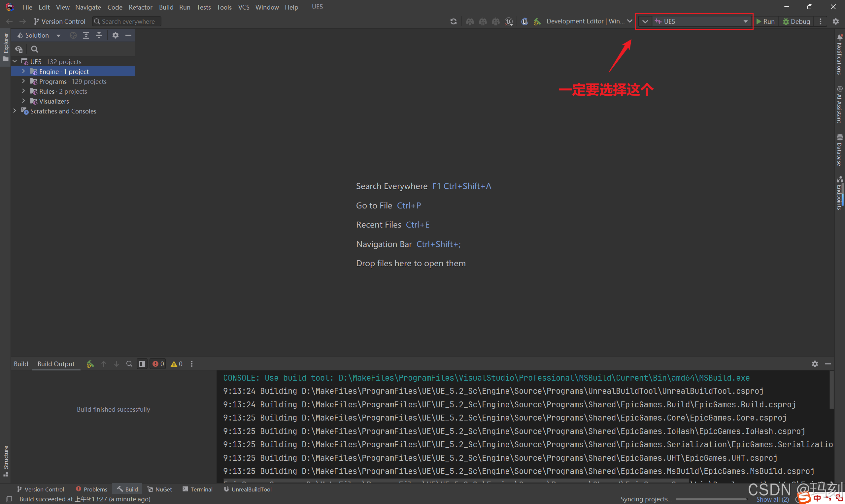
Task: Click the Search everywhere field
Action: click(x=127, y=21)
